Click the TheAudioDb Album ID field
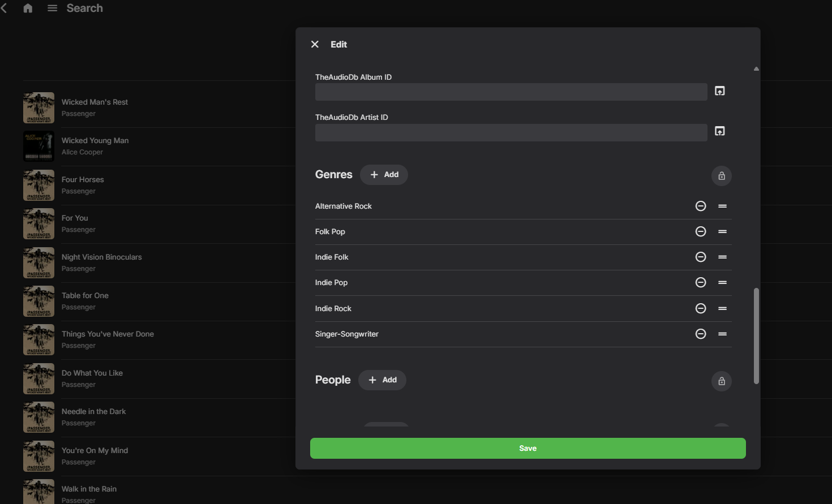This screenshot has height=504, width=832. [511, 92]
